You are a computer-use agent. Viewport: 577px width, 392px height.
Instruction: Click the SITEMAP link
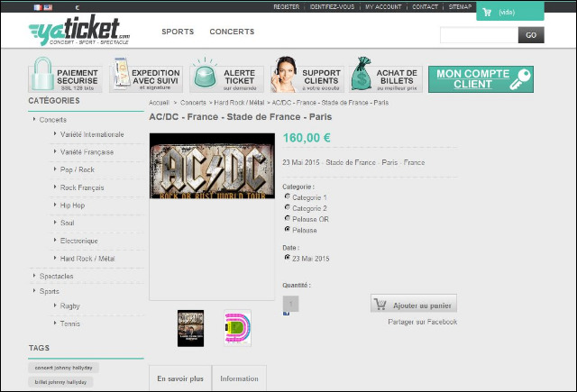pyautogui.click(x=460, y=7)
